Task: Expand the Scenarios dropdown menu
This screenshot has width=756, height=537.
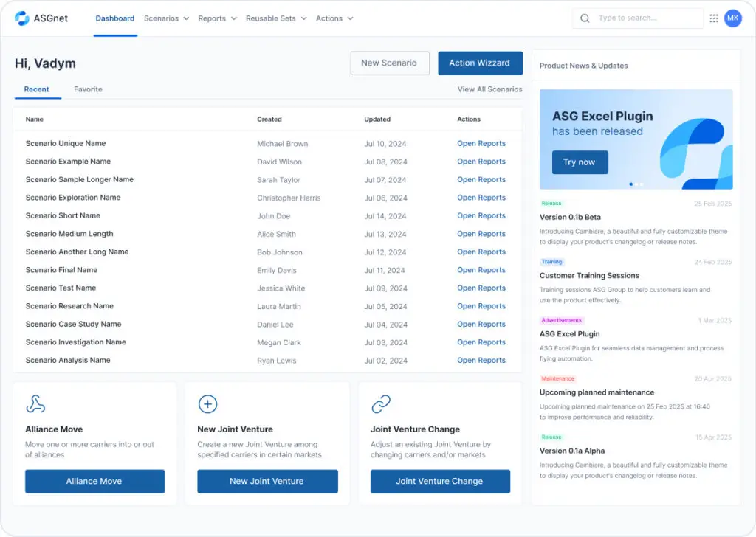Action: [166, 18]
